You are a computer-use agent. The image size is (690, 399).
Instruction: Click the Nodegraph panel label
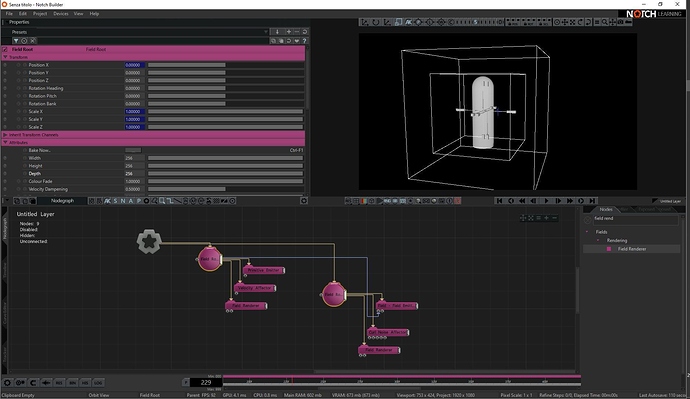click(x=62, y=201)
